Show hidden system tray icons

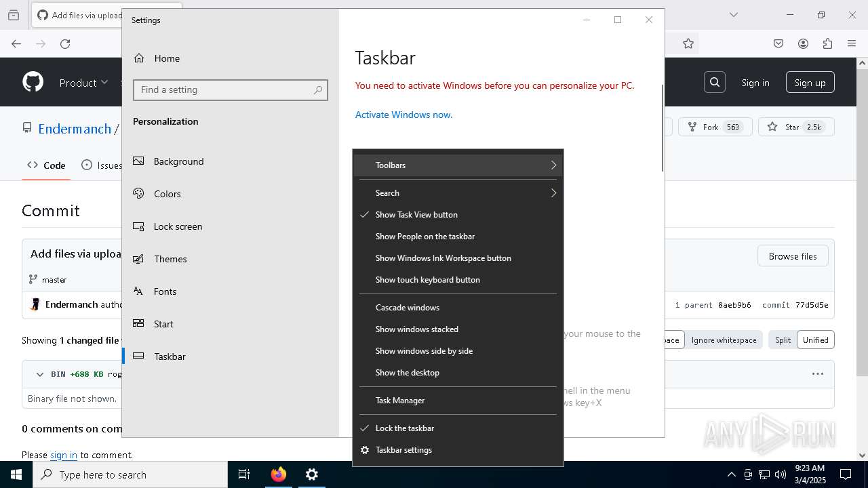[731, 474]
